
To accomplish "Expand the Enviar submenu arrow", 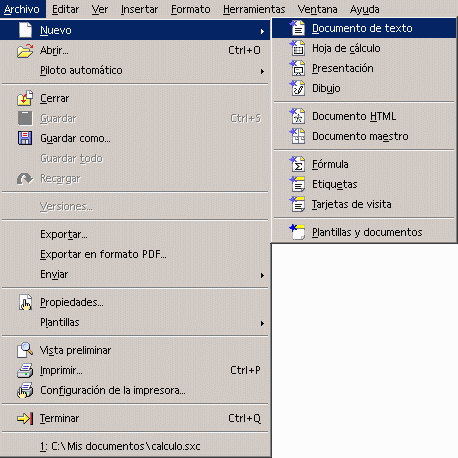I will [x=262, y=275].
